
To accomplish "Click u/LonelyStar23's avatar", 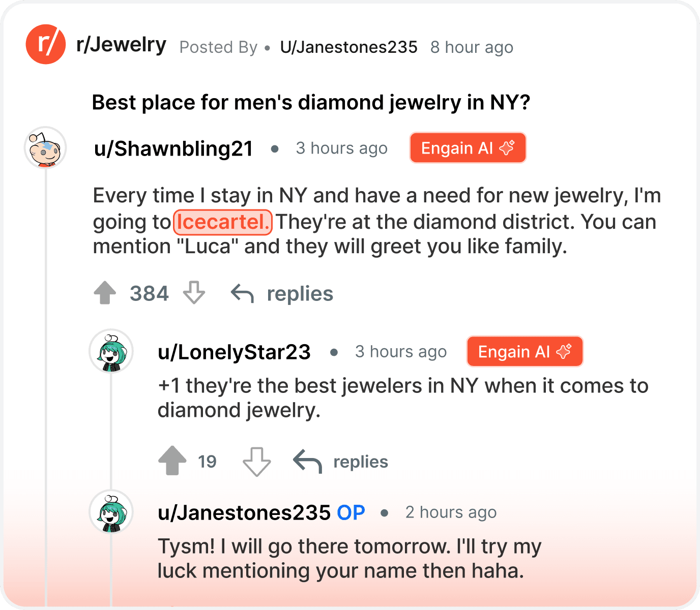I will click(x=111, y=351).
